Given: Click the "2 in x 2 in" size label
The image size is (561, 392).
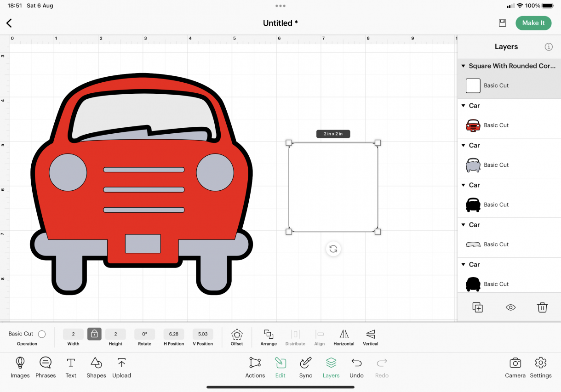Looking at the screenshot, I should tap(333, 134).
